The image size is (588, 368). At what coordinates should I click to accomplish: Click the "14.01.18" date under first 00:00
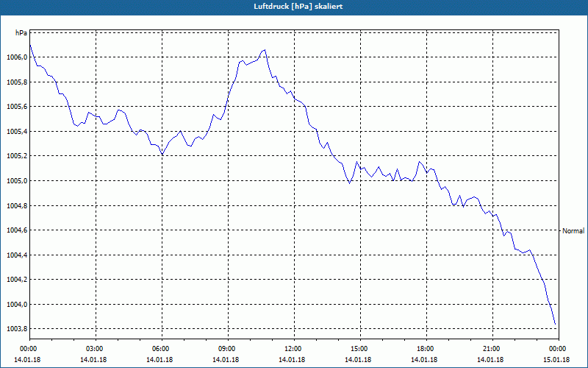click(x=27, y=360)
